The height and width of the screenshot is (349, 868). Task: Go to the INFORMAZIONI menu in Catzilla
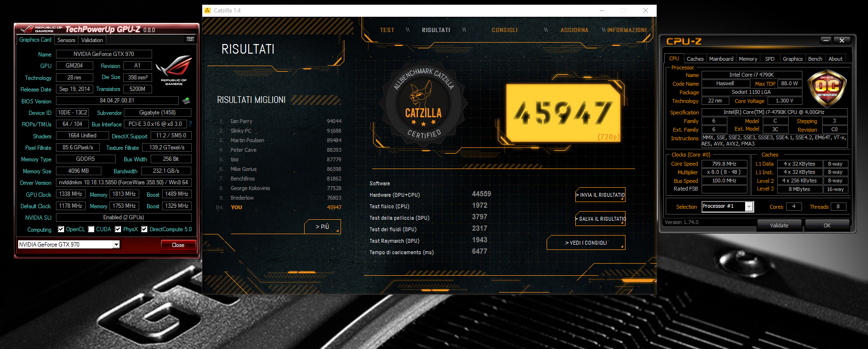(627, 30)
